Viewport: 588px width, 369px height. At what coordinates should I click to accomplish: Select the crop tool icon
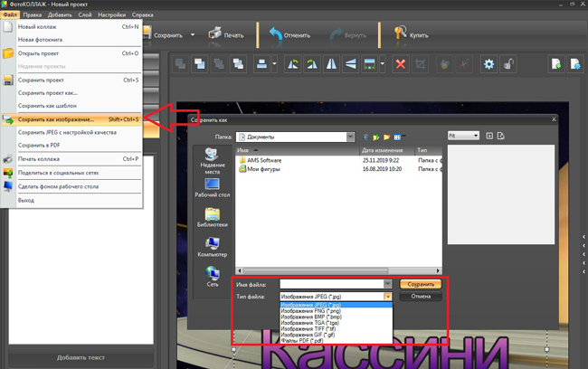pos(420,64)
